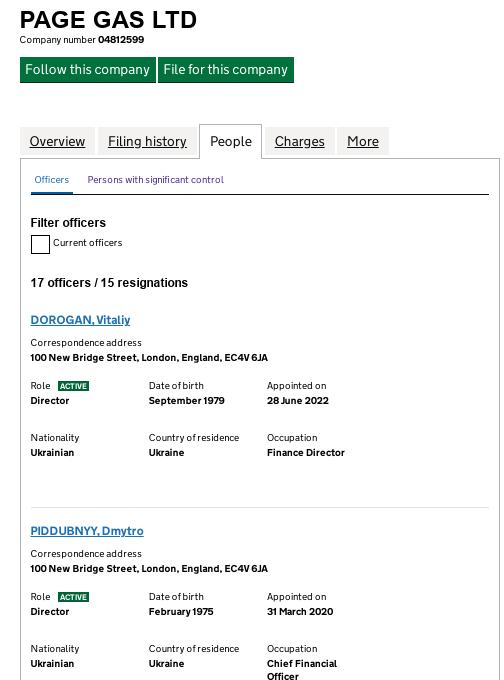The height and width of the screenshot is (680, 504).
Task: Go to the Charges tab
Action: click(300, 141)
